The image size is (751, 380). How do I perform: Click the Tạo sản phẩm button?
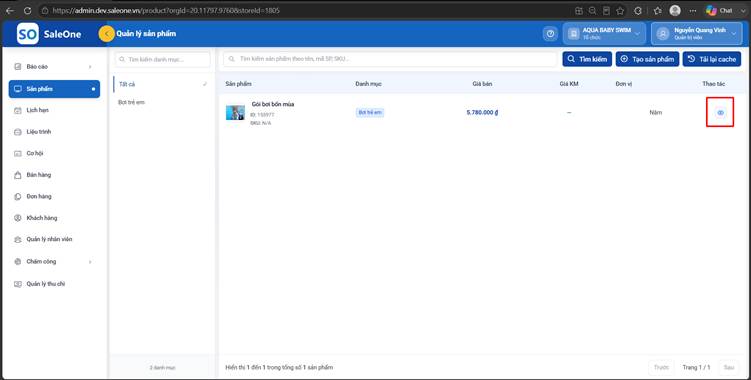click(647, 59)
